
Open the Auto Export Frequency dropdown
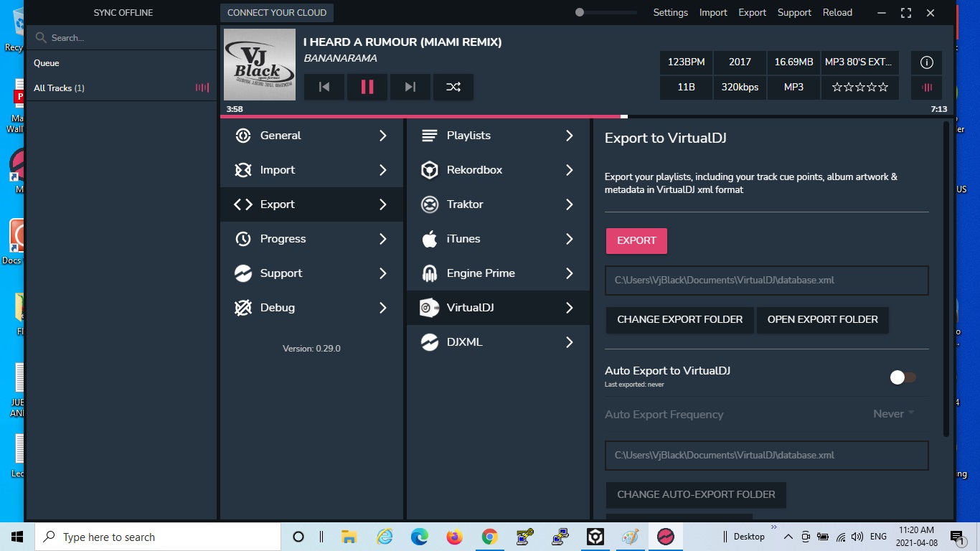[x=893, y=414]
